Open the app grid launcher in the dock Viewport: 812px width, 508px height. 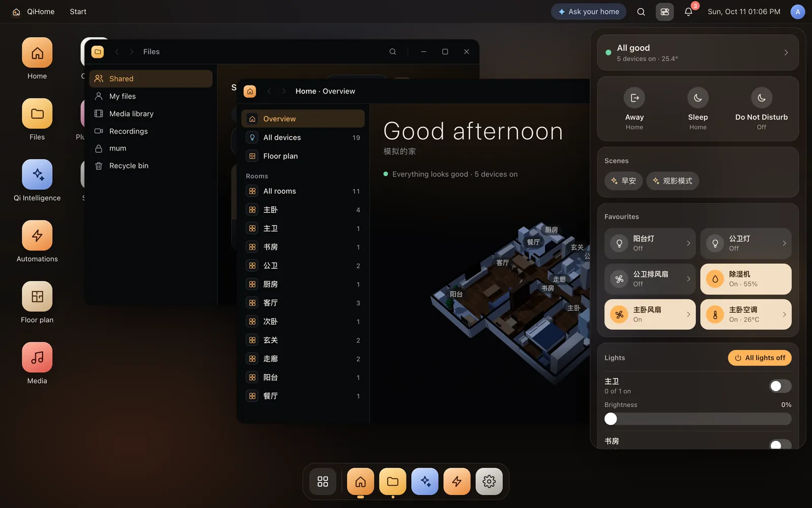click(x=323, y=481)
